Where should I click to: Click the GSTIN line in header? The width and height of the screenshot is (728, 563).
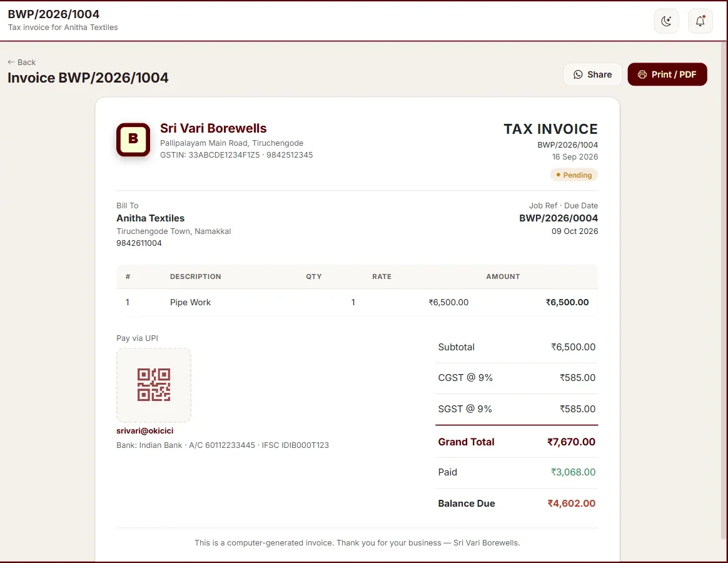click(236, 155)
